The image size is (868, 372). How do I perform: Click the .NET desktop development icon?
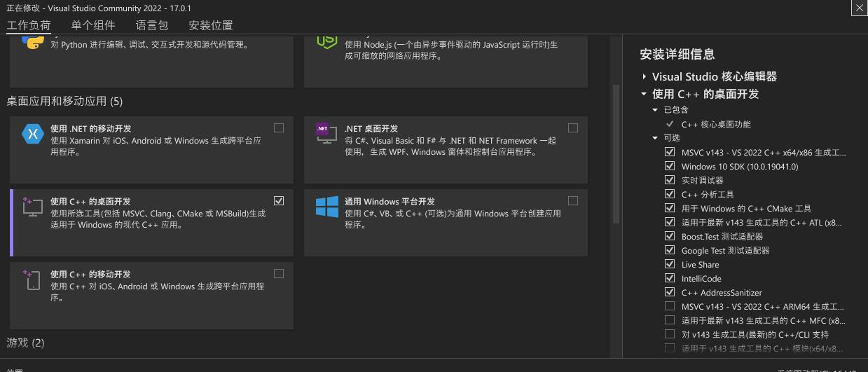pyautogui.click(x=326, y=133)
